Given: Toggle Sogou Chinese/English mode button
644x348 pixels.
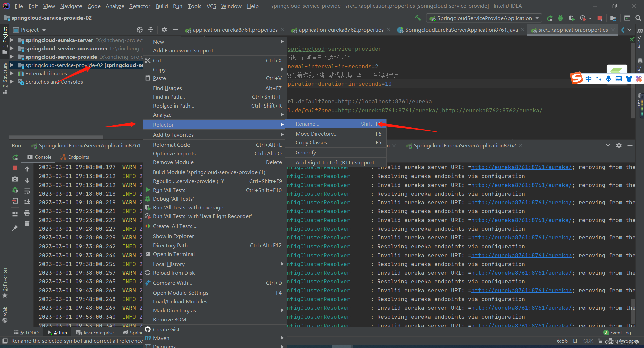Looking at the screenshot, I should [589, 79].
